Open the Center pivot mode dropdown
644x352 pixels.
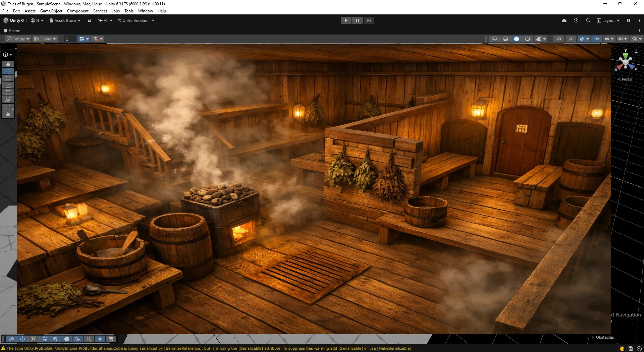(x=18, y=39)
